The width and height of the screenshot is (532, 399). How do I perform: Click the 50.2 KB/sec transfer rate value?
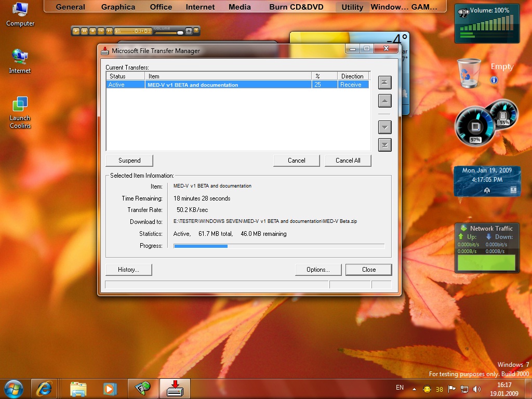(x=192, y=210)
